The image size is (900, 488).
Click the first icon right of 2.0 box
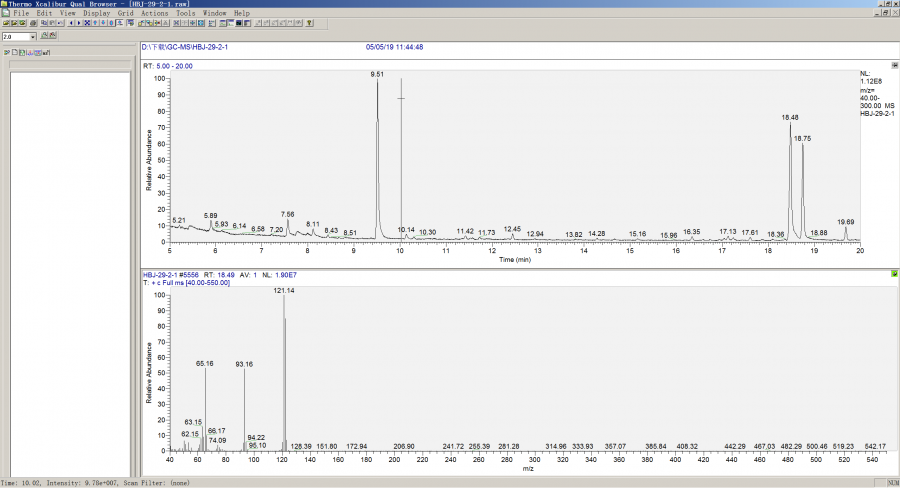pos(46,36)
